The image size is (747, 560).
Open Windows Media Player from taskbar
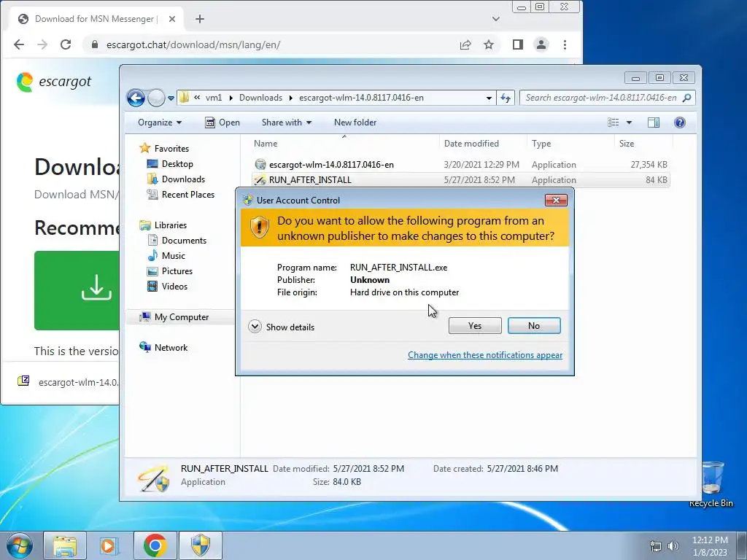point(109,545)
